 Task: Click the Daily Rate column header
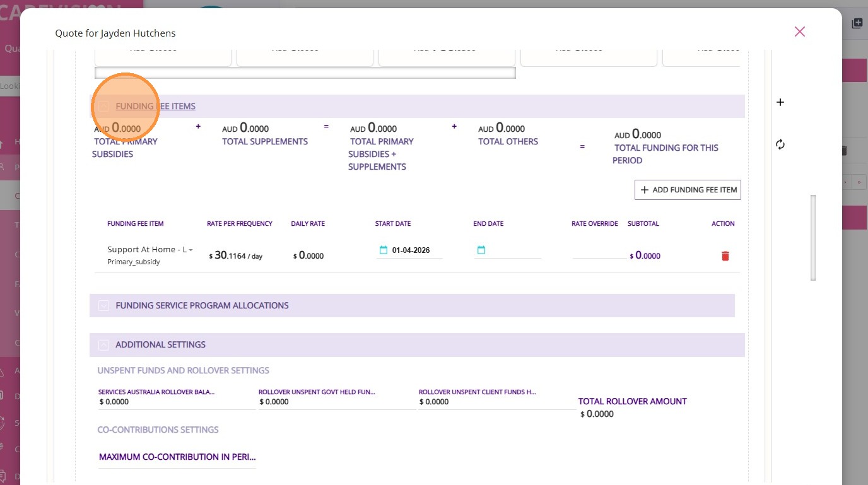308,224
